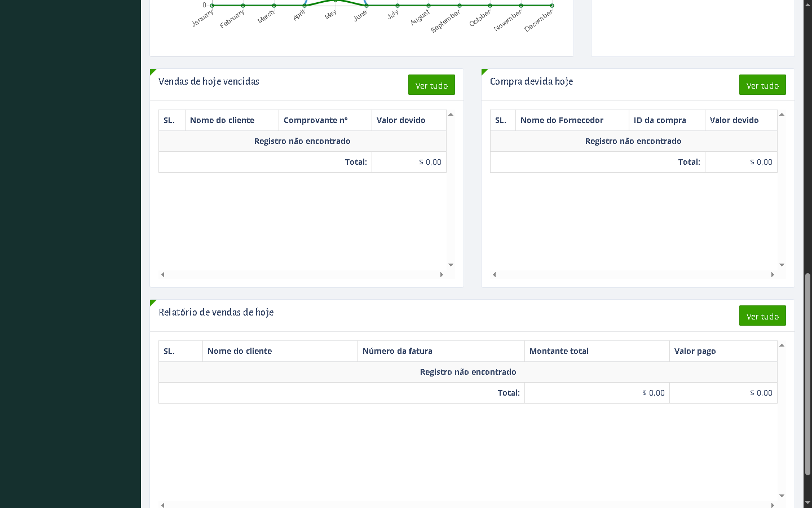Click Nome do Fornecedor column header
The height and width of the screenshot is (508, 812).
562,120
